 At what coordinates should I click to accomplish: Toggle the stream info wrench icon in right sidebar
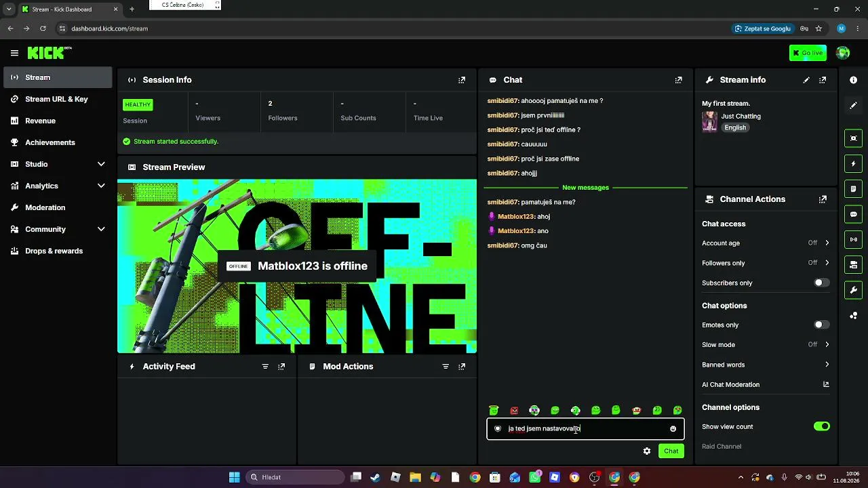tap(853, 290)
